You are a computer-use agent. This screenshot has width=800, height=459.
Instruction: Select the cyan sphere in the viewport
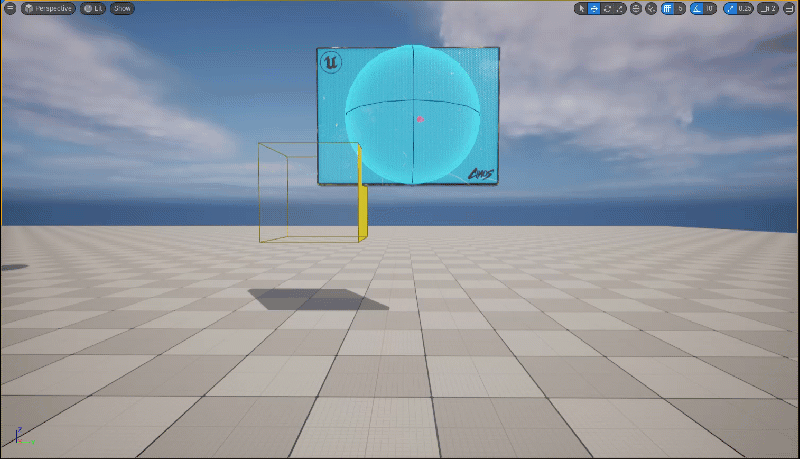click(x=412, y=114)
